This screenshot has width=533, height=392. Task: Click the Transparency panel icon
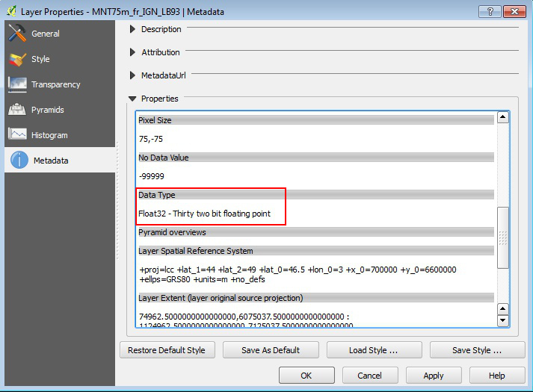tap(17, 84)
